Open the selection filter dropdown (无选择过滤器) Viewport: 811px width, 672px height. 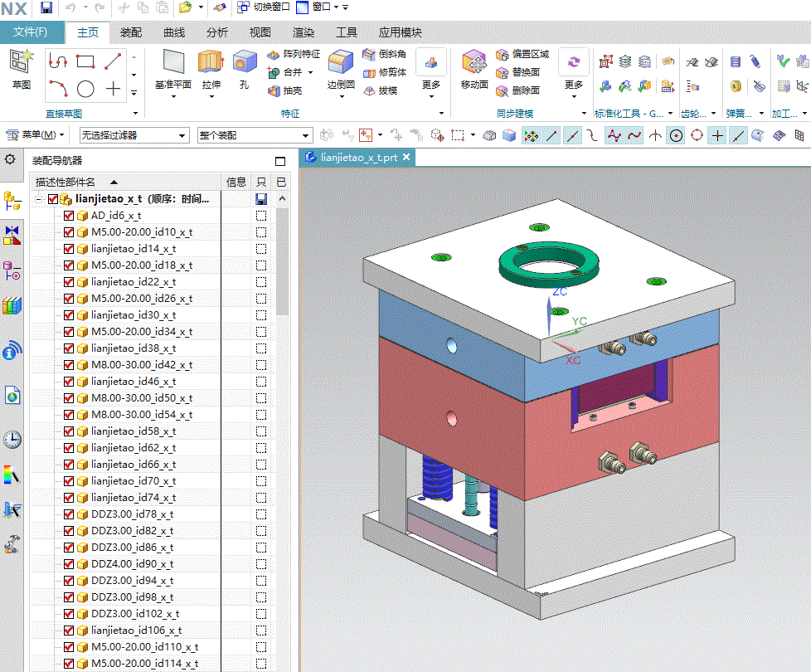(134, 135)
